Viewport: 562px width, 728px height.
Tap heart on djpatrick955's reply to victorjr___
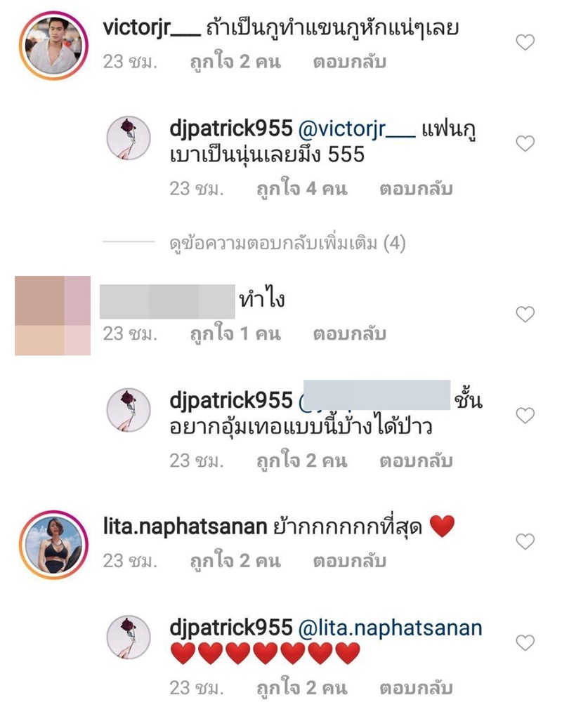click(525, 143)
